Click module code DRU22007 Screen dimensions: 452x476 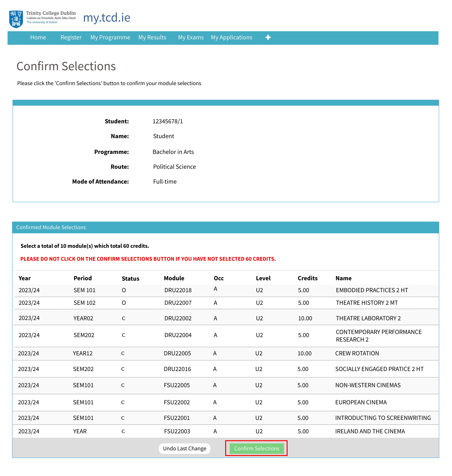point(178,303)
